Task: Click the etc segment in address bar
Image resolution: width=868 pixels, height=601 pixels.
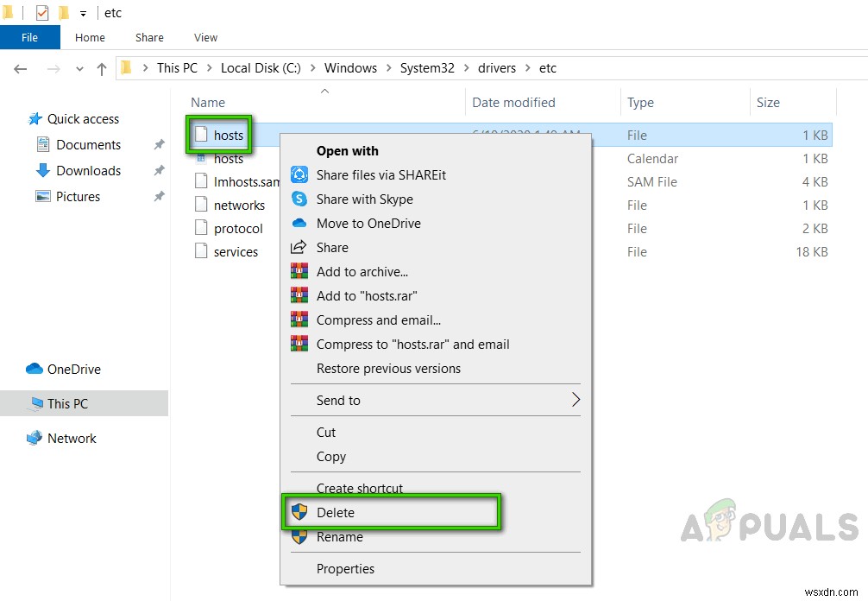Action: [548, 68]
